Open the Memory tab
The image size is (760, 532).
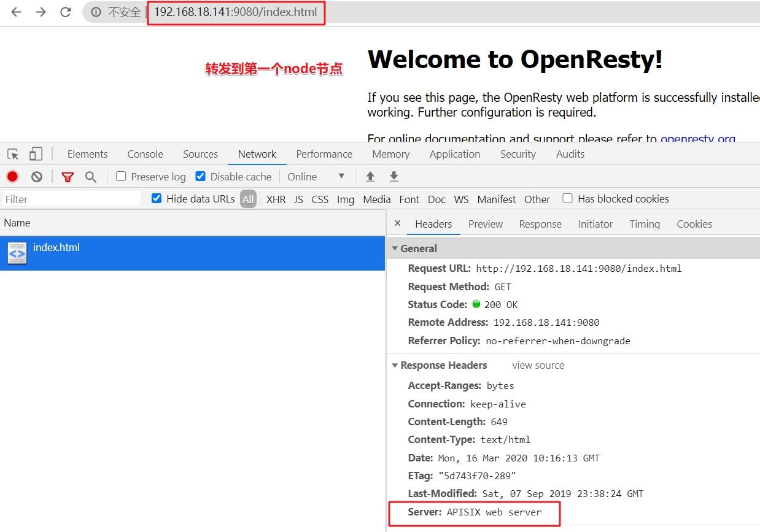390,154
